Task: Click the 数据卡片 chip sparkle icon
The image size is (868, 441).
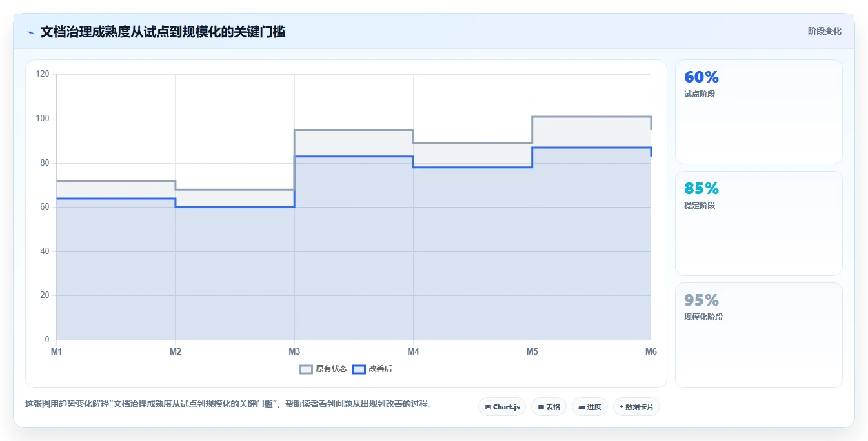Action: point(621,407)
